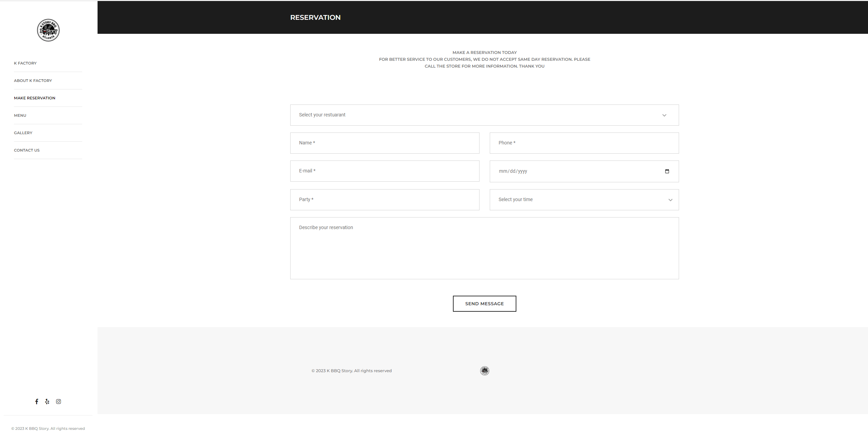This screenshot has height=436, width=868.
Task: Open Contact Us from sidebar
Action: (27, 150)
